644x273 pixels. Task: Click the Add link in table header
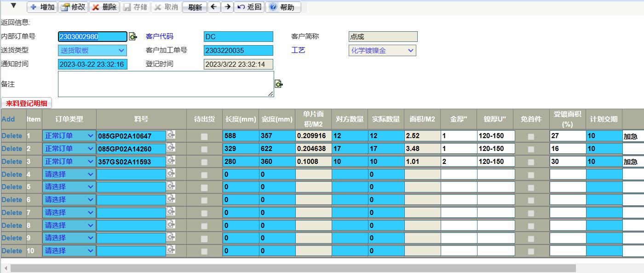click(x=8, y=119)
